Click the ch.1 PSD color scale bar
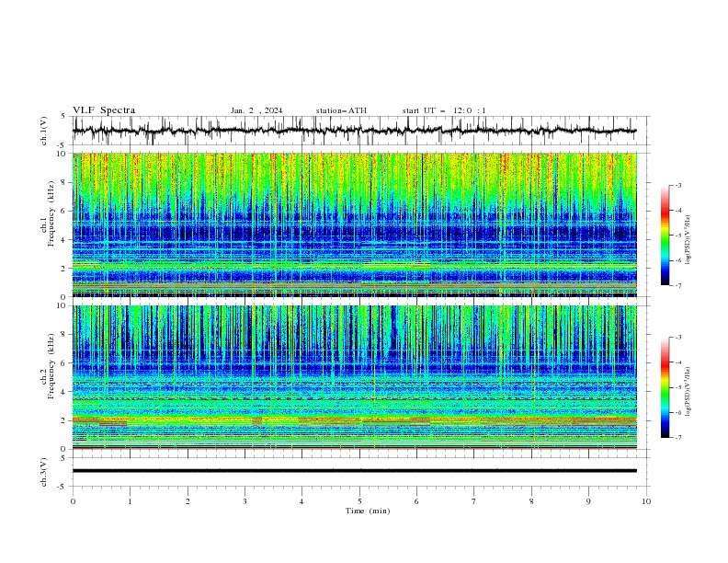The height and width of the screenshot is (563, 728). coord(665,236)
